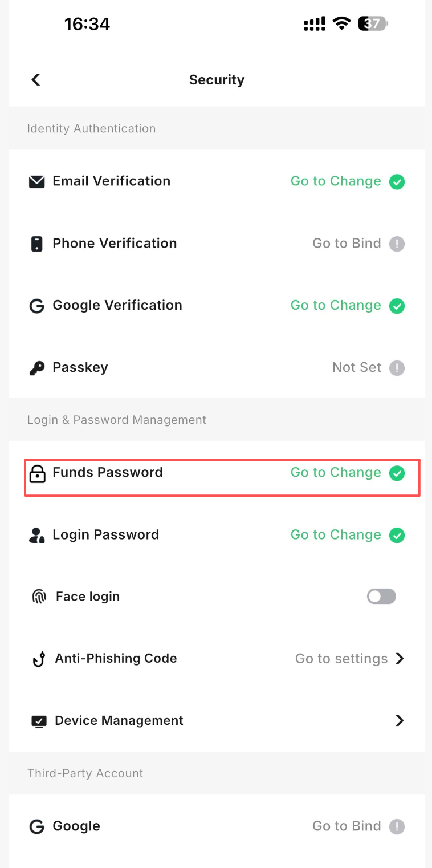Tap the Anti-Phishing Code hook icon
The image size is (432, 868).
tap(38, 659)
